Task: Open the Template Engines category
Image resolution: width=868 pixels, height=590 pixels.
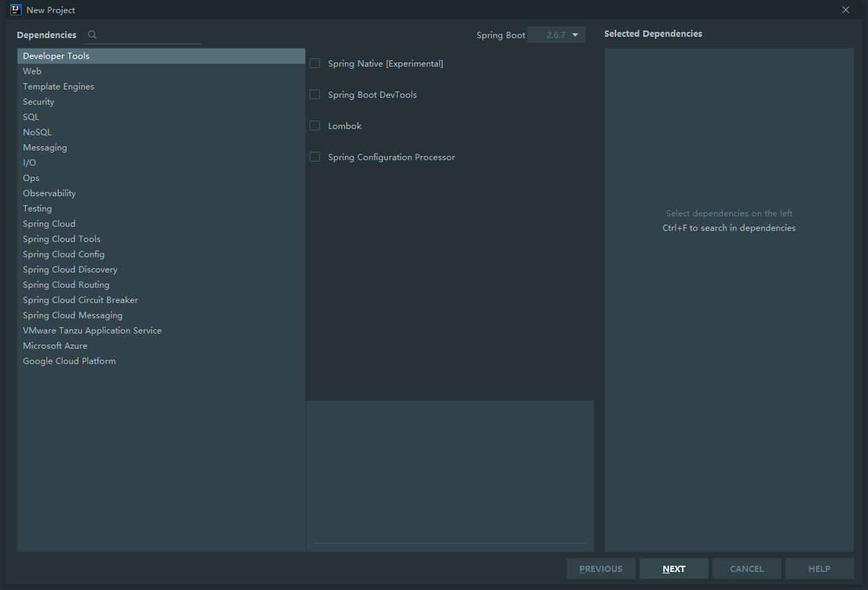Action: point(161,87)
